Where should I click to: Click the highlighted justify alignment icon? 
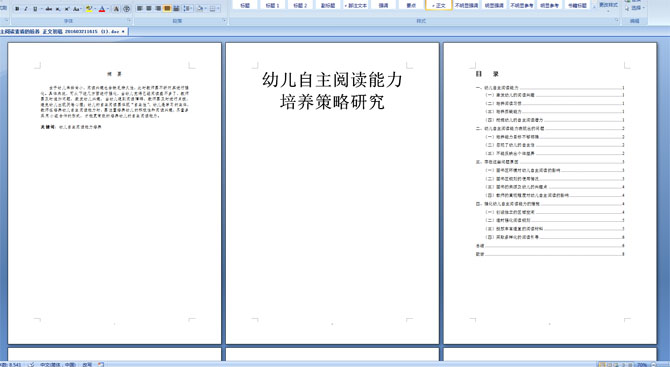click(x=167, y=9)
